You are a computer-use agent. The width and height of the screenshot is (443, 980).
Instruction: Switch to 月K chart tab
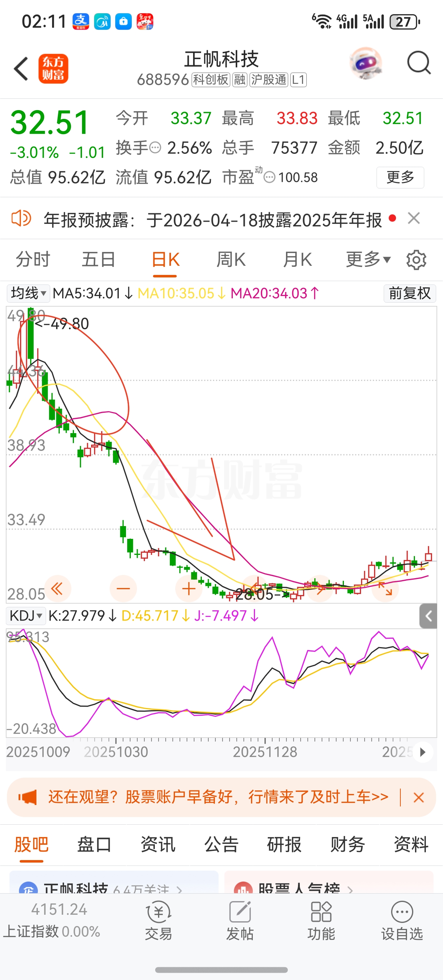tap(297, 260)
